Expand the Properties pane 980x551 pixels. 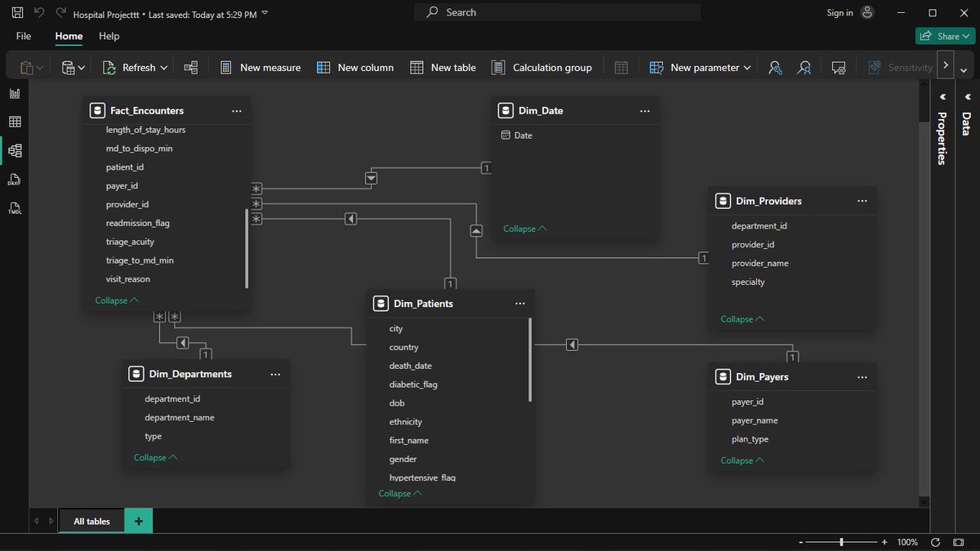942,96
